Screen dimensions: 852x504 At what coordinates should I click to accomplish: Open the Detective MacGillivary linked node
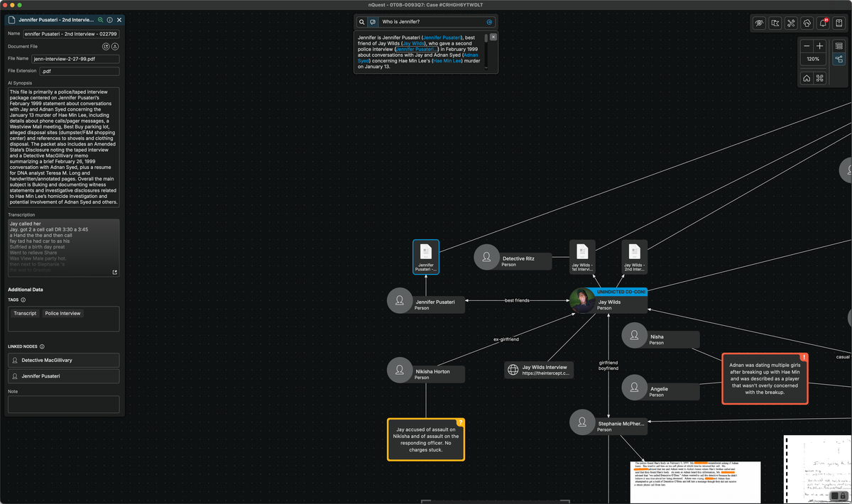64,361
